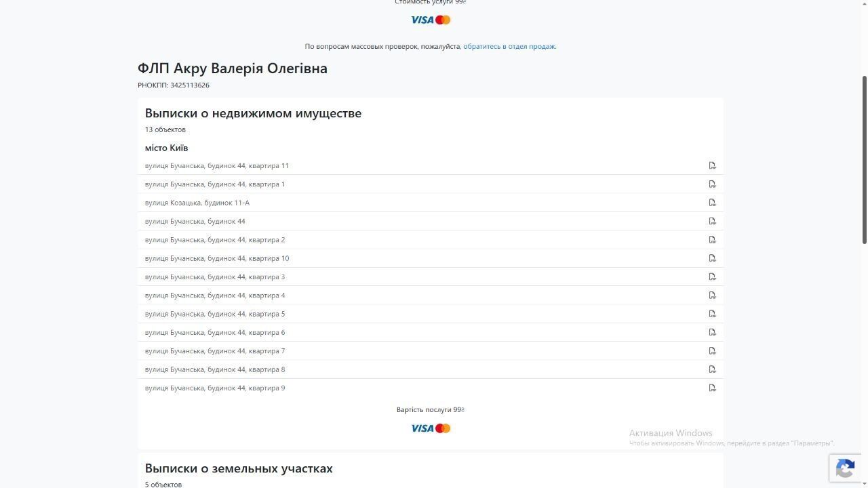Select вулиця Бучанська, будинок 44, квартира 4
This screenshot has width=868, height=488.
(x=215, y=295)
